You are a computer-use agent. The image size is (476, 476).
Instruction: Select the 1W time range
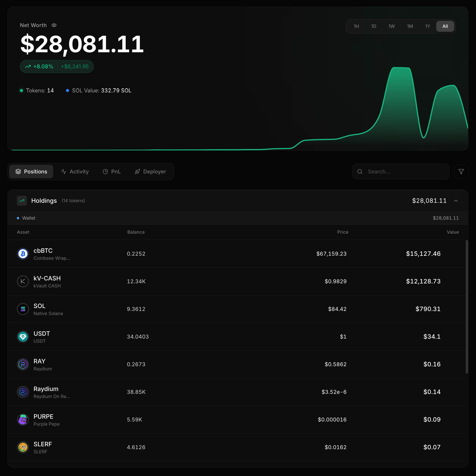391,26
